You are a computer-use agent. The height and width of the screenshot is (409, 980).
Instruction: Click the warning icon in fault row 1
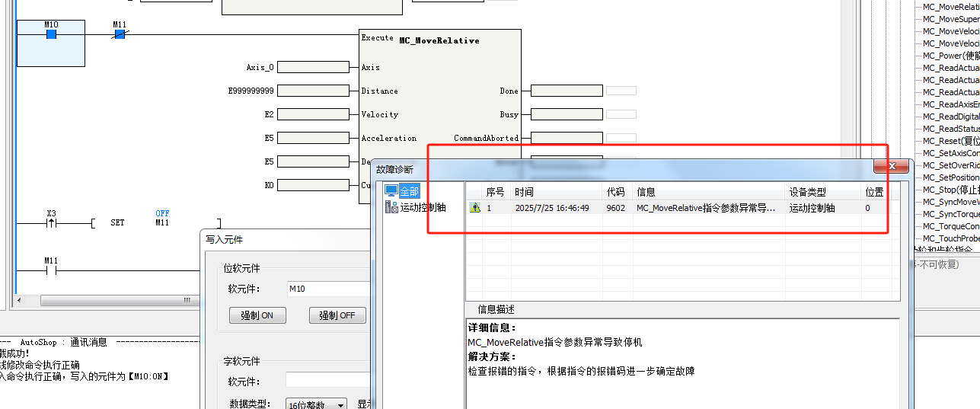coord(475,208)
